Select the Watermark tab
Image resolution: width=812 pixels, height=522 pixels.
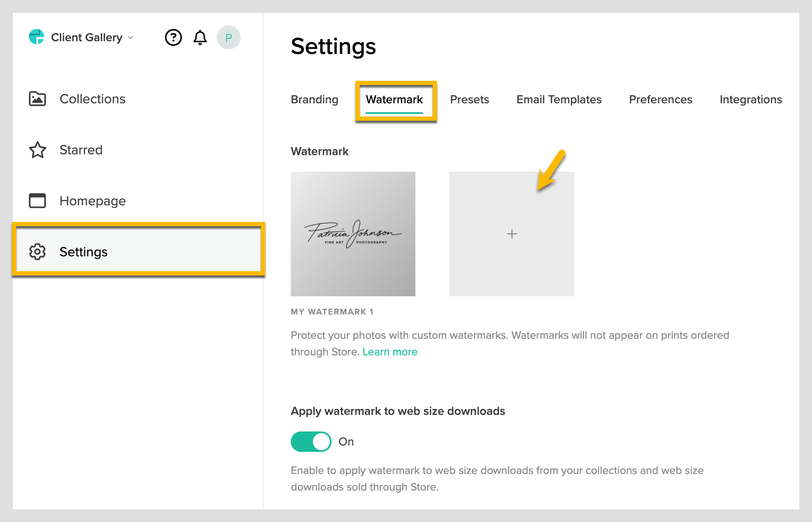[x=394, y=99]
